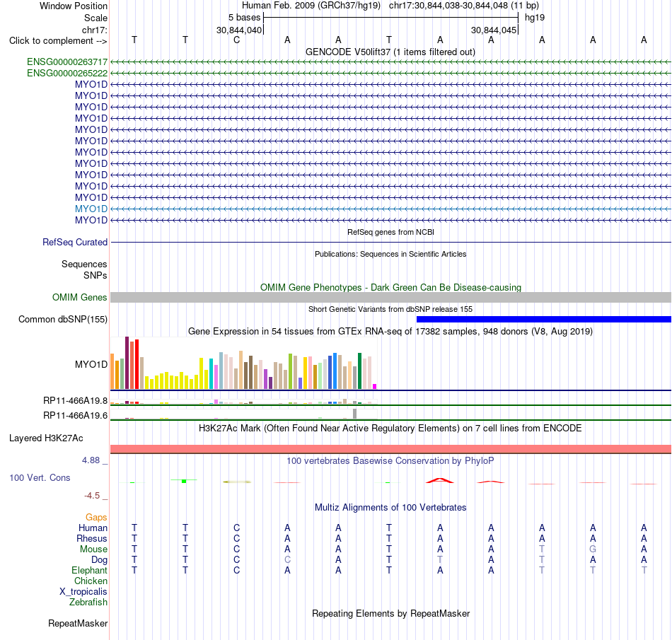This screenshot has height=640, width=672.
Task: Open 'RefSeq genes from NCBI' track title
Action: pyautogui.click(x=390, y=232)
